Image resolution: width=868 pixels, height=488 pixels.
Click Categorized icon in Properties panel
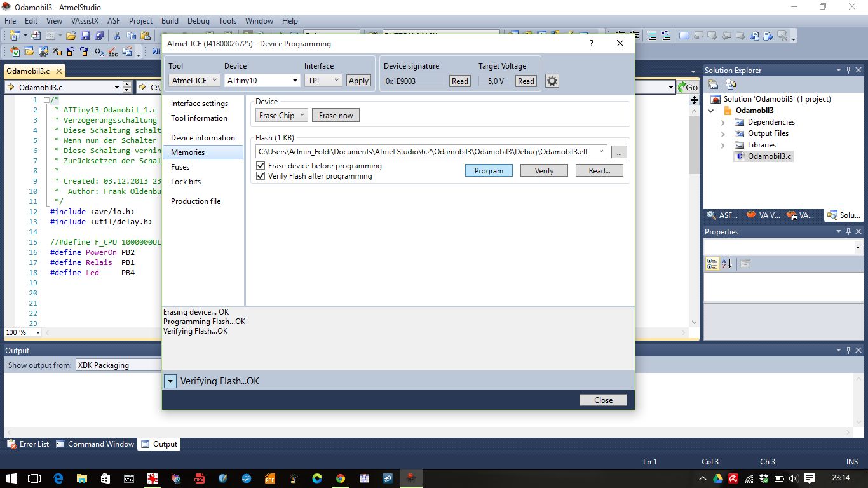(712, 264)
